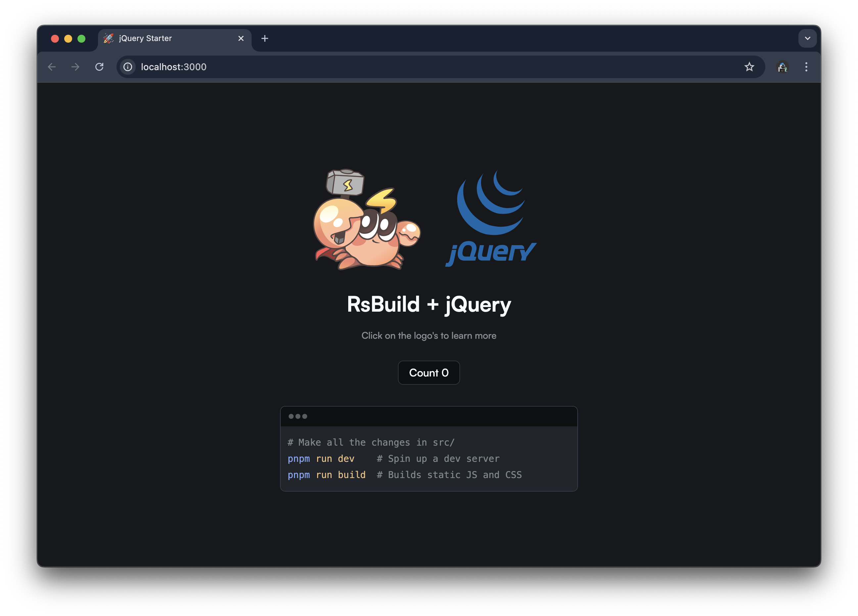Click the new tab plus button
858x616 pixels.
264,38
